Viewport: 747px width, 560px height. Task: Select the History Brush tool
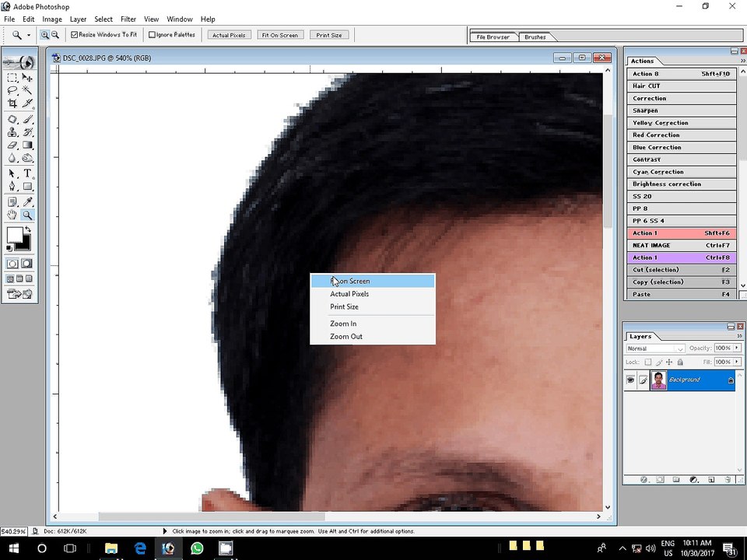[27, 132]
